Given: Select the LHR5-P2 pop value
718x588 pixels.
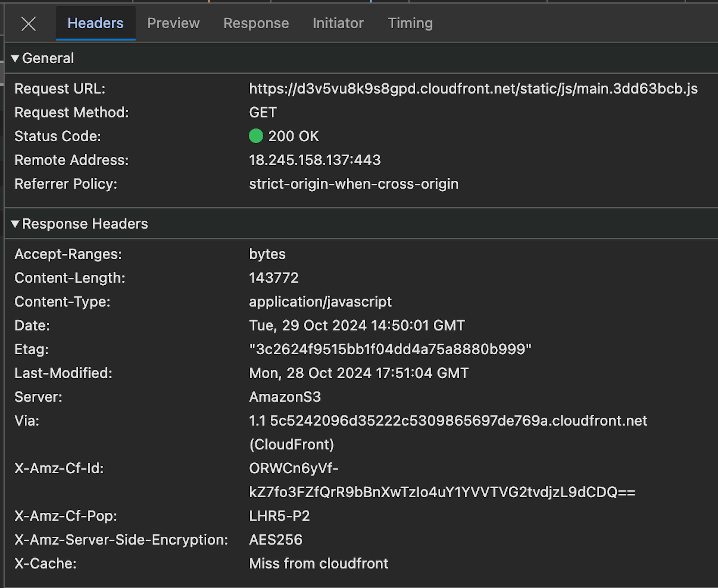Looking at the screenshot, I should click(x=280, y=516).
